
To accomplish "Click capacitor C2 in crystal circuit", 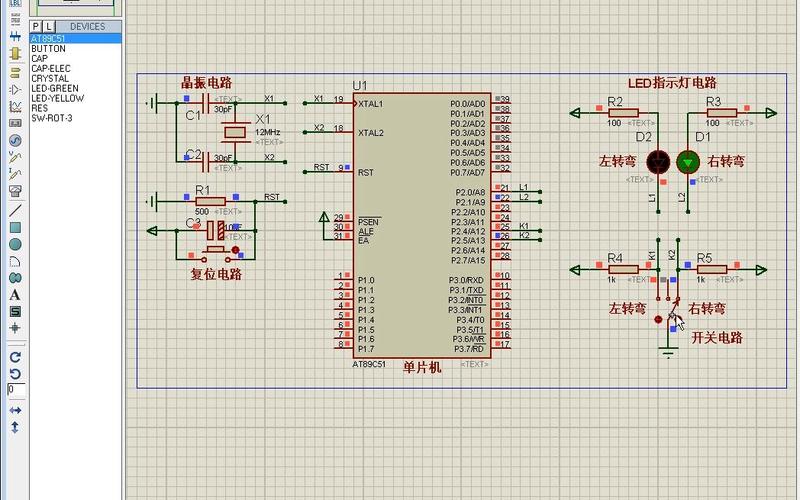I will point(206,162).
